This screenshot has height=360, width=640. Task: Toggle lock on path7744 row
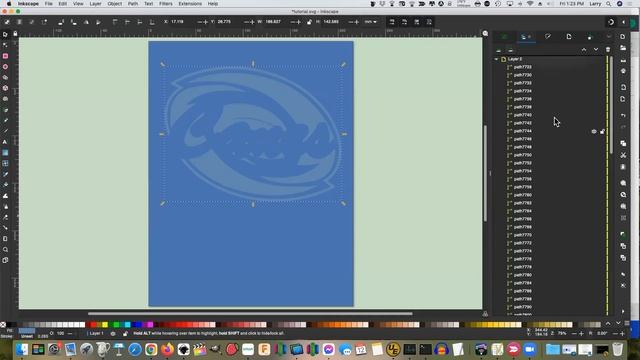tap(602, 131)
